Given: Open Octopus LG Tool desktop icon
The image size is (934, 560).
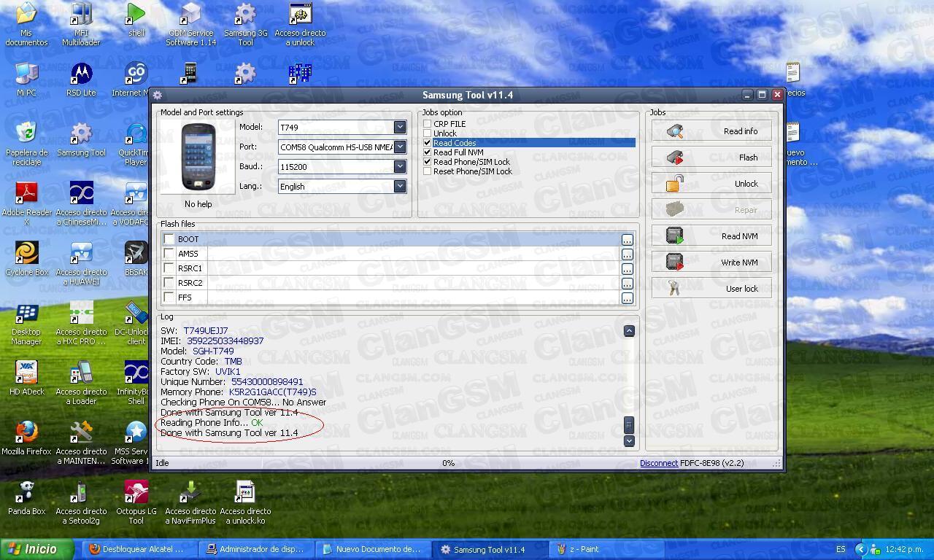Looking at the screenshot, I should point(136,502).
